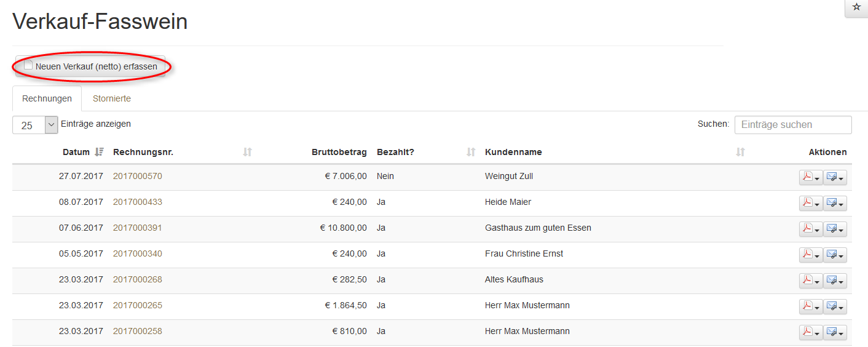Viewport: 868px width, 347px height.
Task: Click the Einträge suchen search field
Action: [793, 125]
